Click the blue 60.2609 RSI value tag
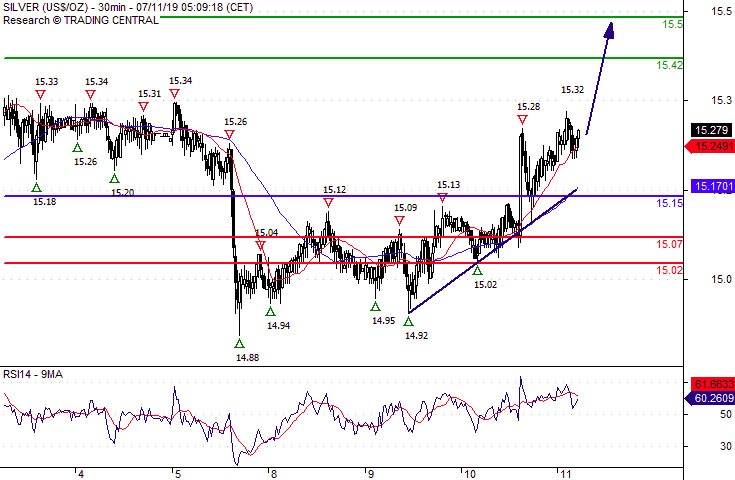The width and height of the screenshot is (735, 480). 710,398
